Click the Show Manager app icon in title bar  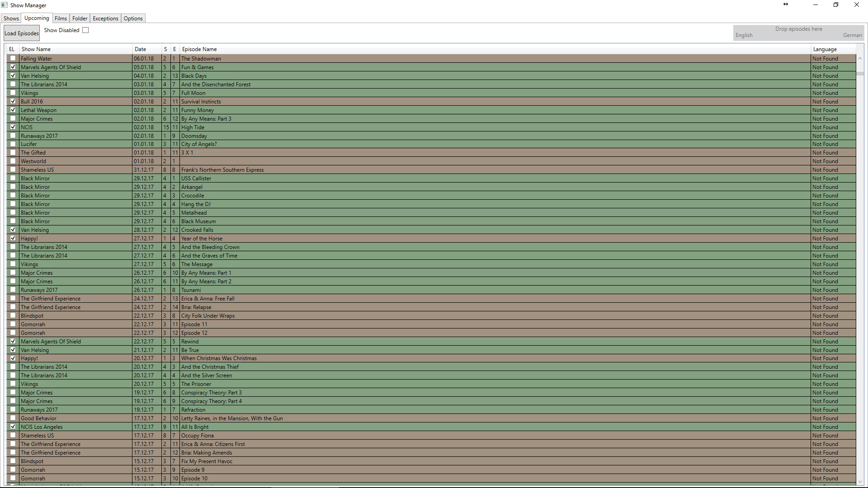click(5, 5)
